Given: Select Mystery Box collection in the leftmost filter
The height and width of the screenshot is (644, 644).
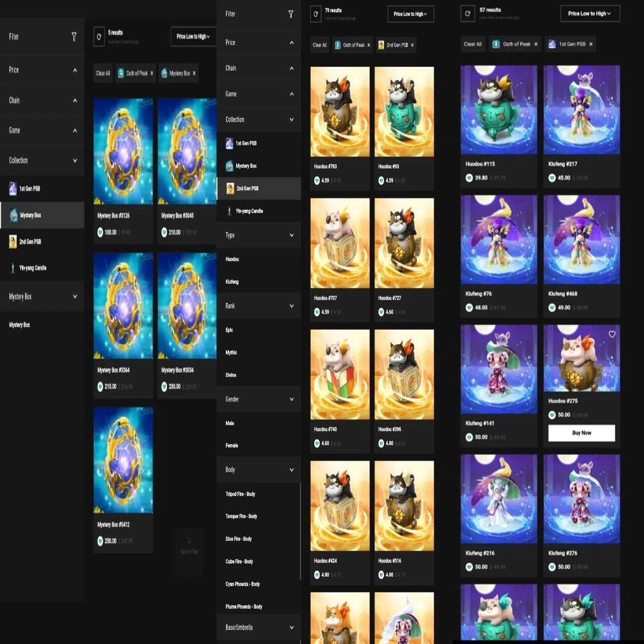Looking at the screenshot, I should (42, 215).
